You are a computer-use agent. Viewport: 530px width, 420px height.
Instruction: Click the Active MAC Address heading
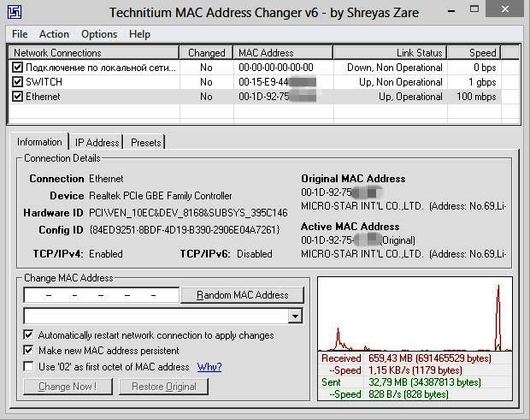(350, 226)
